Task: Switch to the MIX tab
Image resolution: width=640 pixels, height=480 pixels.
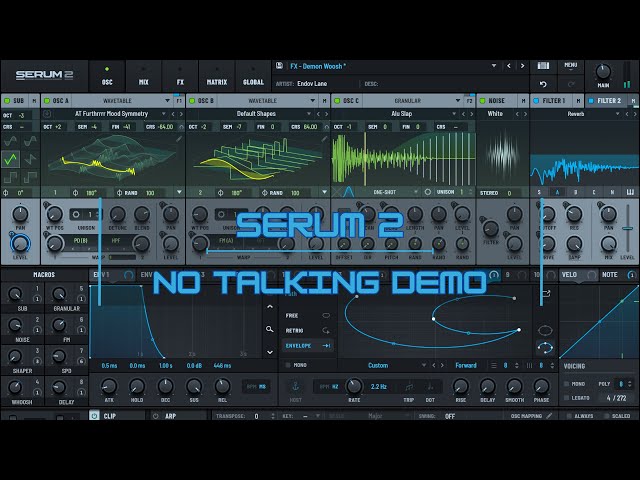Action: coord(144,76)
